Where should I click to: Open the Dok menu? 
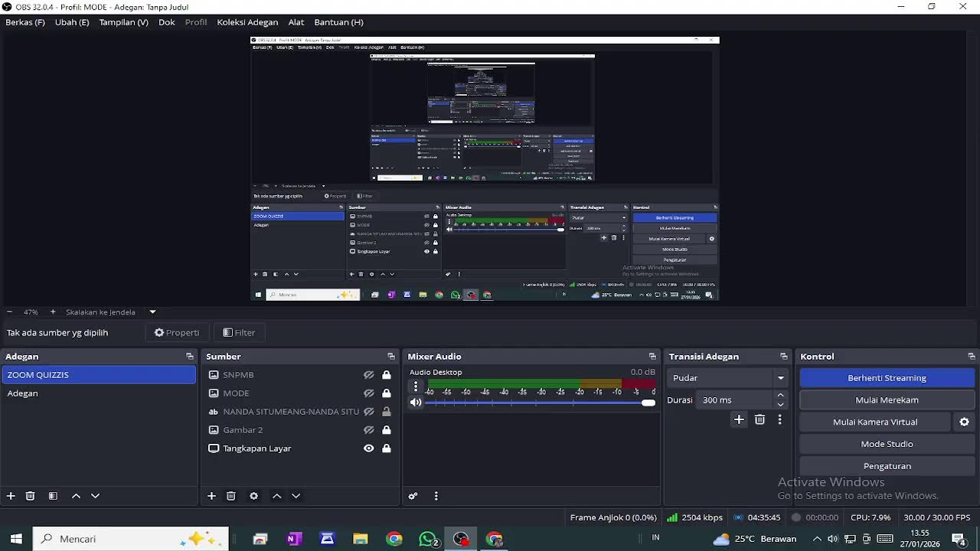[x=167, y=22]
